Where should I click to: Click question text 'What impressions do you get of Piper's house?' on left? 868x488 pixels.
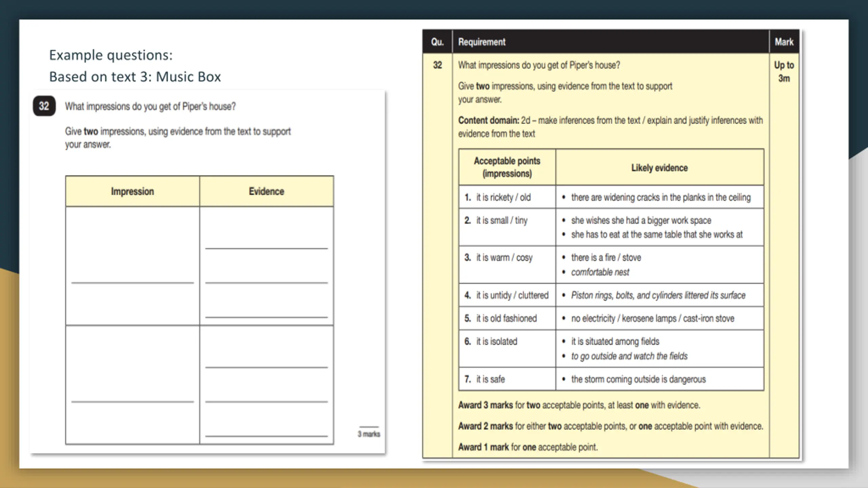point(150,106)
